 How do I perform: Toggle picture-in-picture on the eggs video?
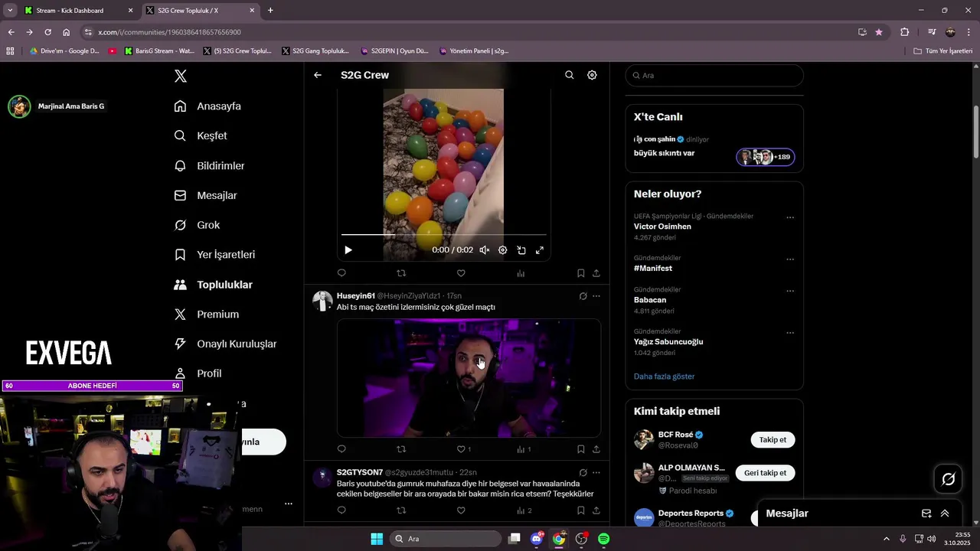pos(521,250)
